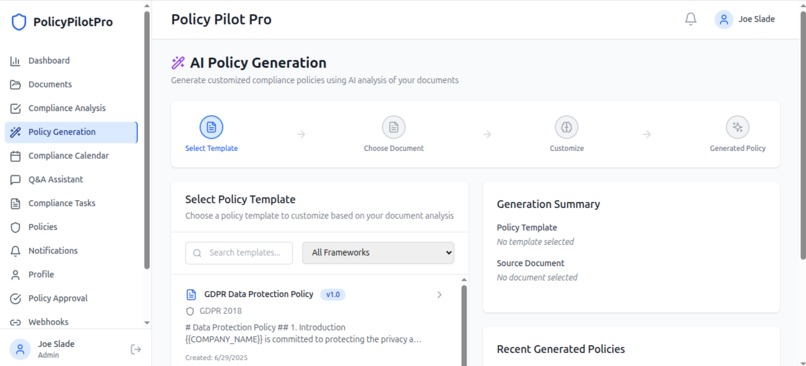The image size is (806, 366).
Task: Click the Policy Approval check circle icon
Action: (15, 299)
